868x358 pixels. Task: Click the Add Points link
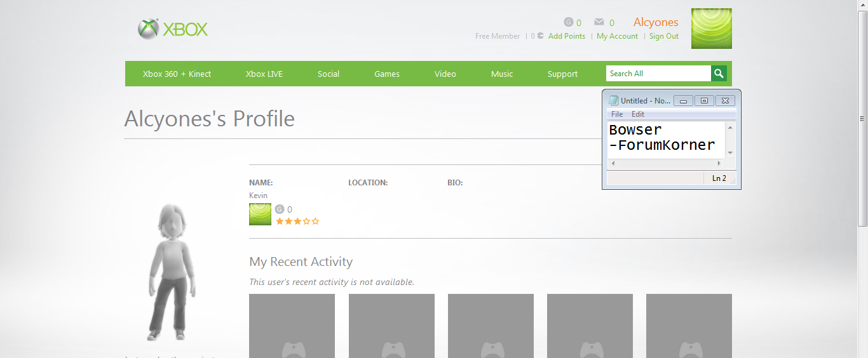tap(567, 36)
